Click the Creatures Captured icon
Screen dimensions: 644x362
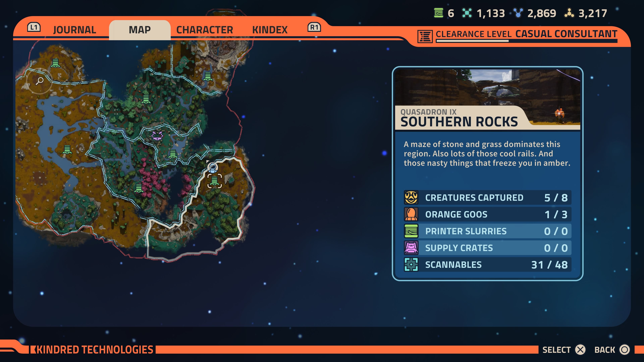411,198
